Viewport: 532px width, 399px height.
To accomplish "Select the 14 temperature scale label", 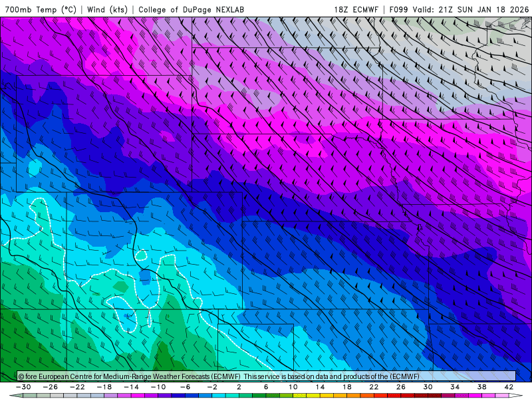I will tap(320, 387).
